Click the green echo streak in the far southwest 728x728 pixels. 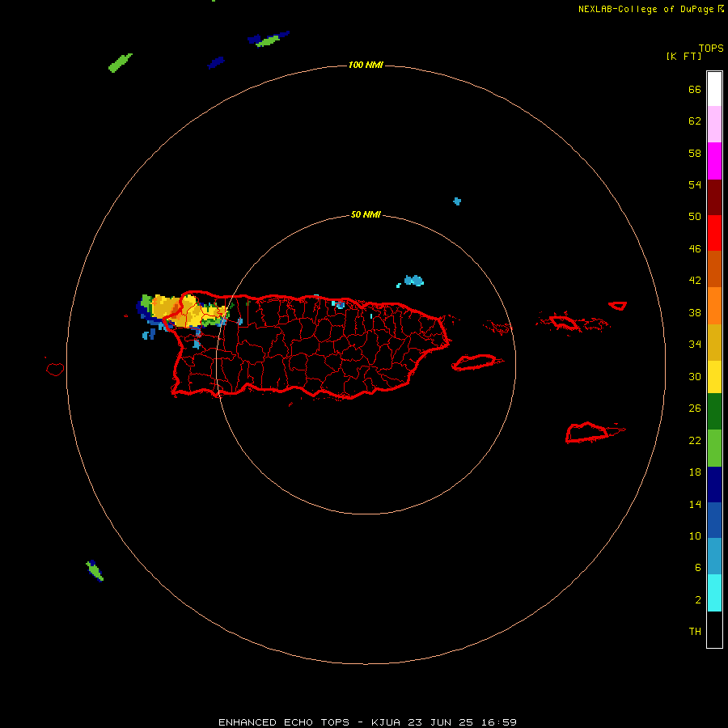tap(95, 570)
